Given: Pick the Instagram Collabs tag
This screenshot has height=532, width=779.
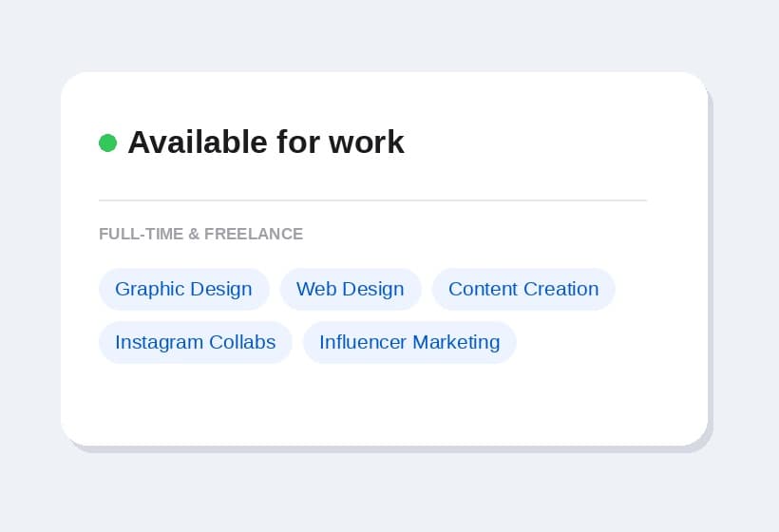Looking at the screenshot, I should click(x=196, y=342).
